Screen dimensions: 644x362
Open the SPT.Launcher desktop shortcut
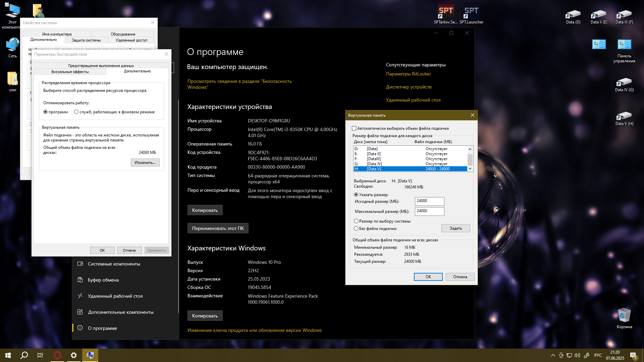471,14
